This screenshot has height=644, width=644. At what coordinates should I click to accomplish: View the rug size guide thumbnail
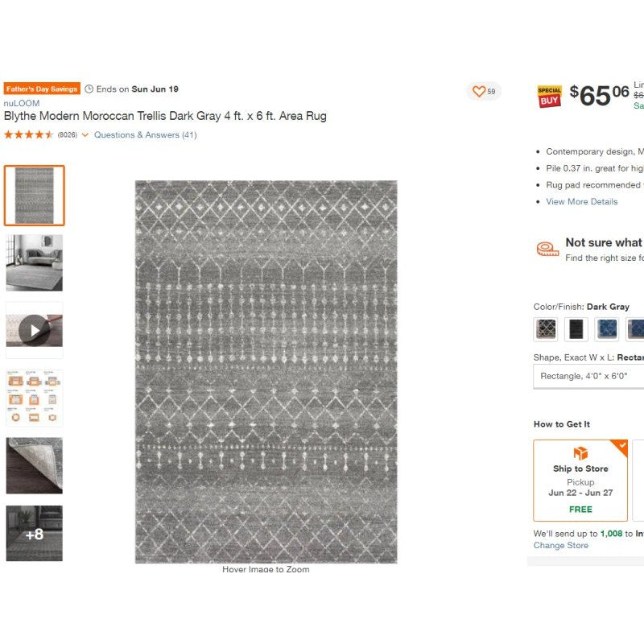click(x=34, y=398)
